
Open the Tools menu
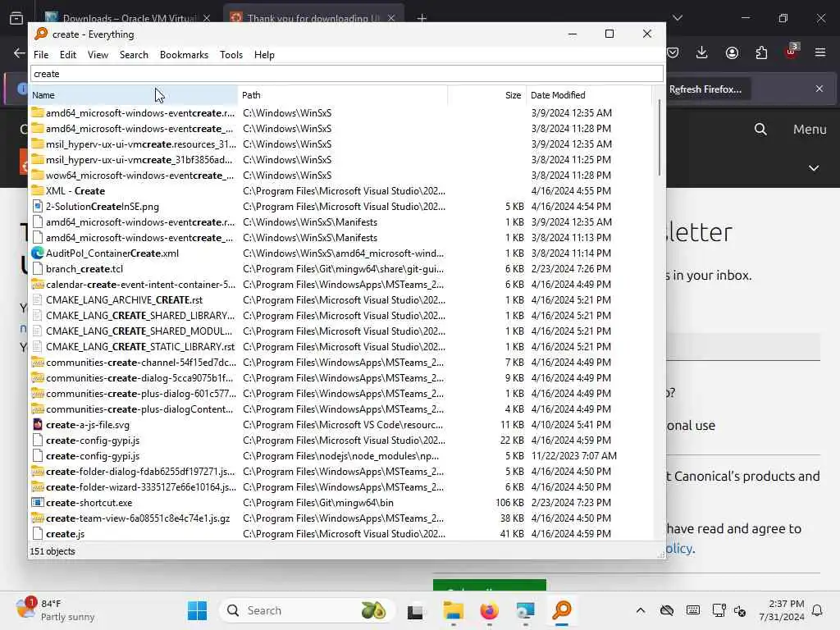click(x=231, y=55)
